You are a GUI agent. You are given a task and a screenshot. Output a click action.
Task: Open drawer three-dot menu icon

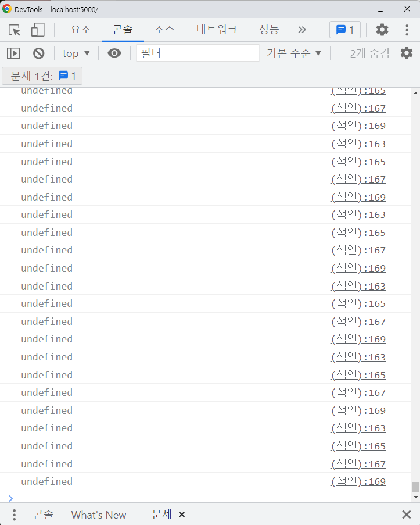point(15,515)
